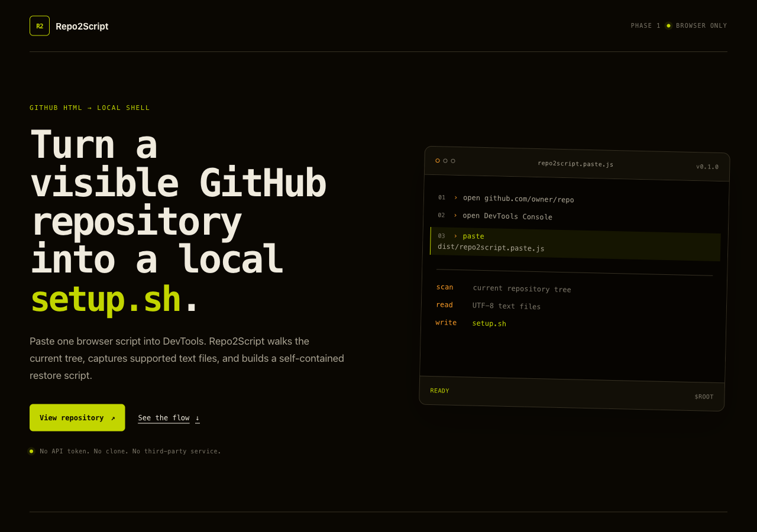Image resolution: width=757 pixels, height=532 pixels.
Task: Select the 'open DevTools Console' terminal line
Action: click(x=507, y=216)
